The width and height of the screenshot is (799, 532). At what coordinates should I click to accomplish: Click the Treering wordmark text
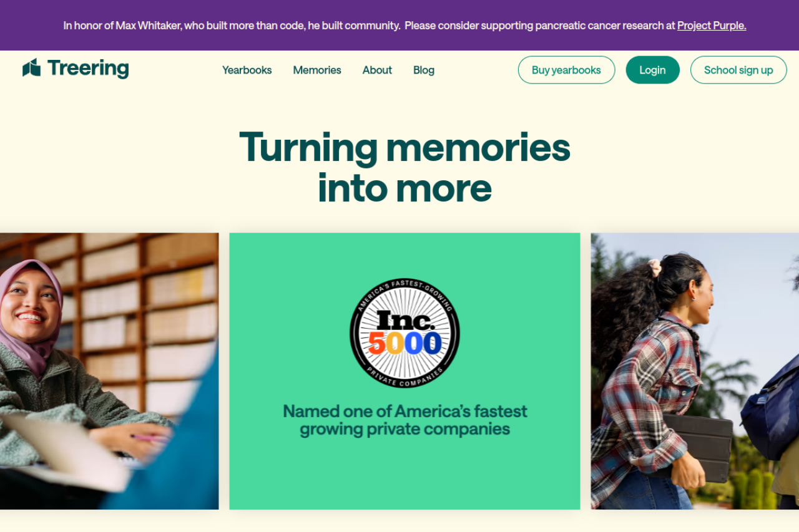pos(88,68)
